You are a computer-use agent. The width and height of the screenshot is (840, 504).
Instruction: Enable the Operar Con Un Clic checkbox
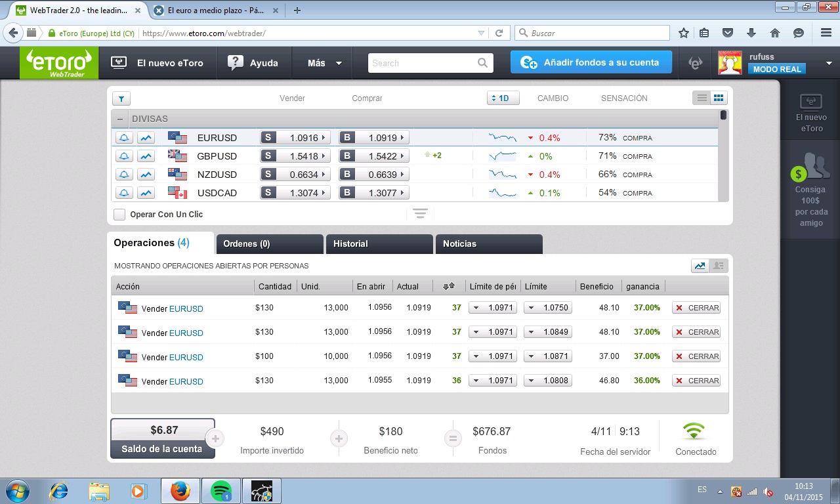(x=119, y=215)
